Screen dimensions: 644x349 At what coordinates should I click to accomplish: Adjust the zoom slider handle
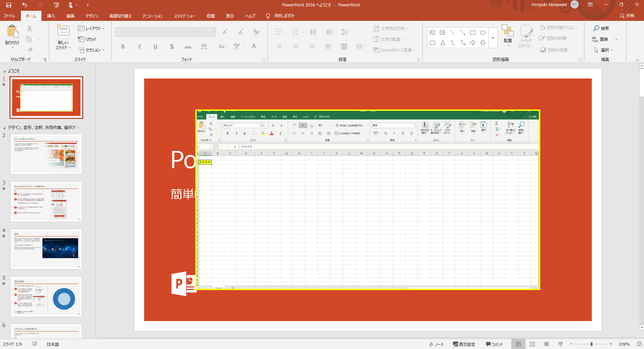(x=591, y=344)
